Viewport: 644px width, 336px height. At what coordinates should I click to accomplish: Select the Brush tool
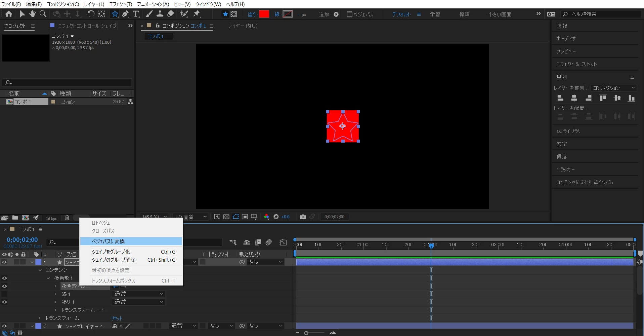point(149,14)
